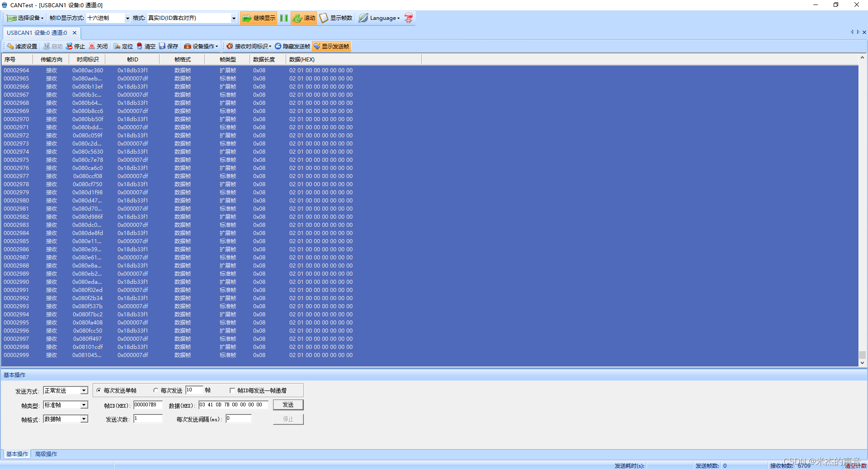Click timestamp 0x080c5630 in row 00002974

[x=88, y=152]
